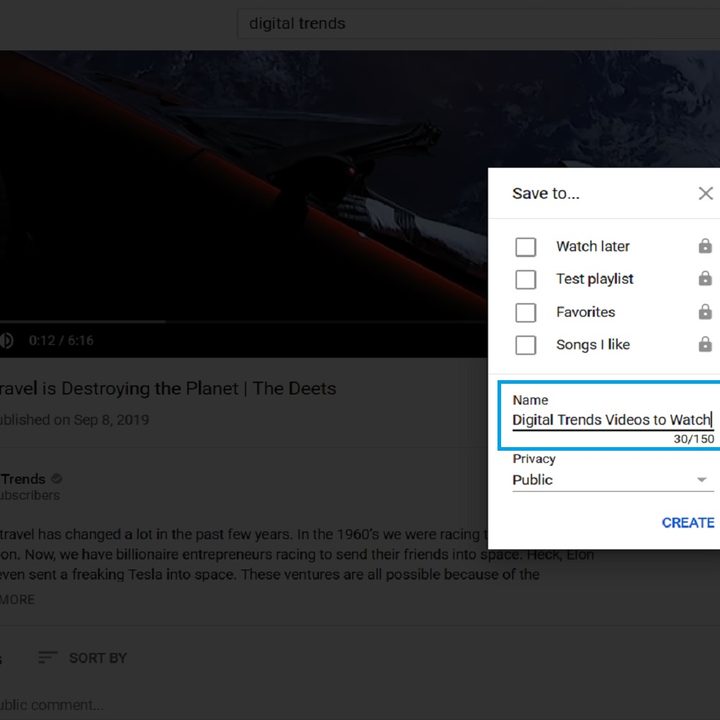Close the Save to dialog

(705, 193)
